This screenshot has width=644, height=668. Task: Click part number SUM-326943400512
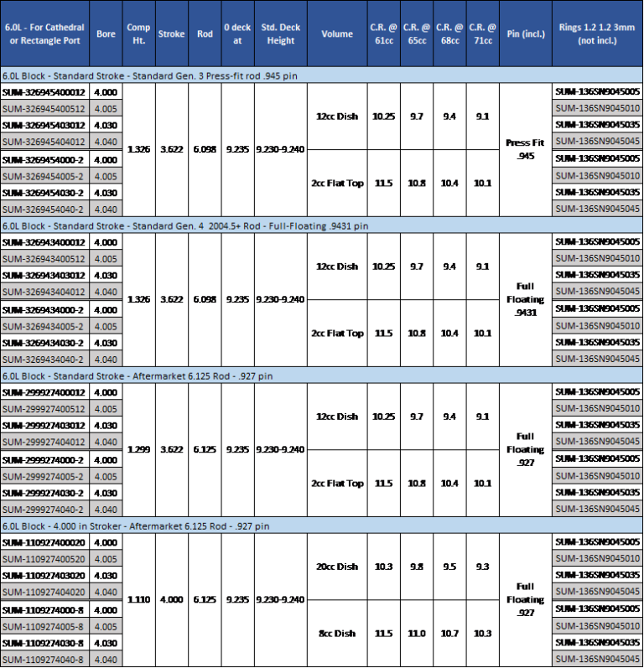(x=44, y=259)
